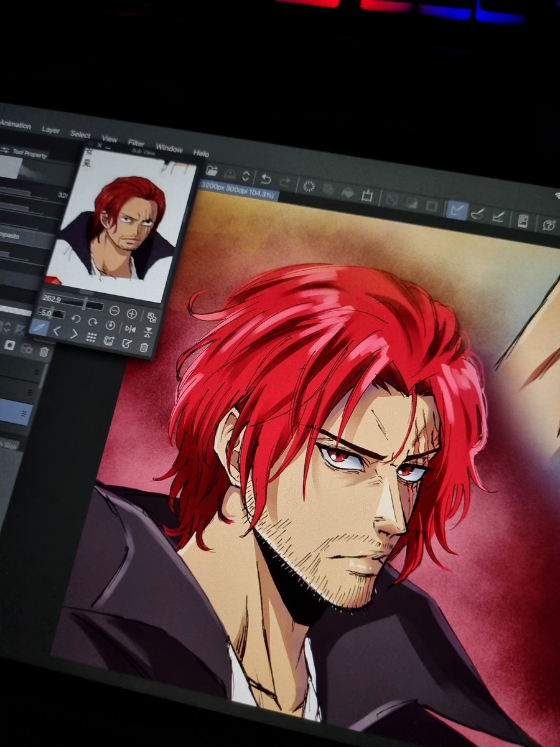Click the layer mask icon in Layer panel
Viewport: 560px width, 747px height.
(x=11, y=344)
